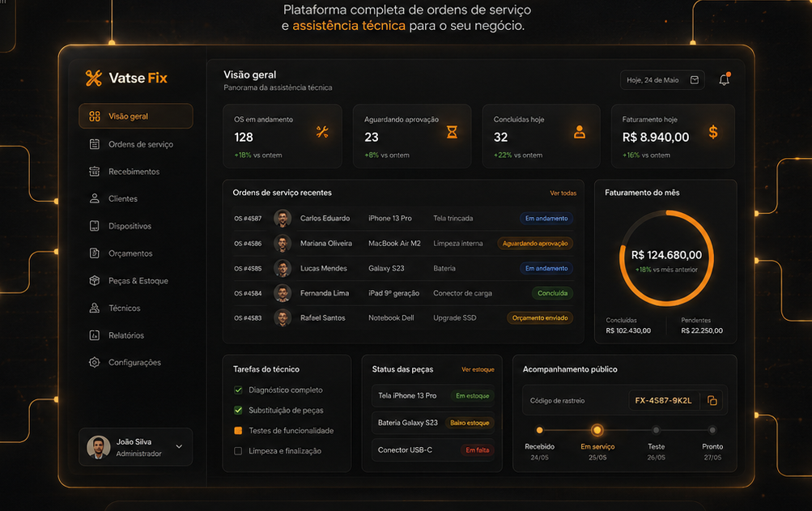Open Visão geral menu item
812x511 pixels.
(136, 116)
